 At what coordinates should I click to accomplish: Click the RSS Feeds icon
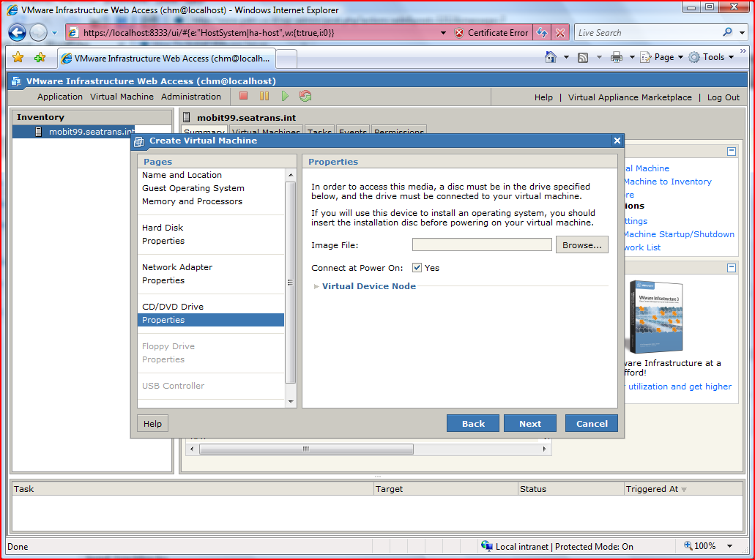point(583,58)
